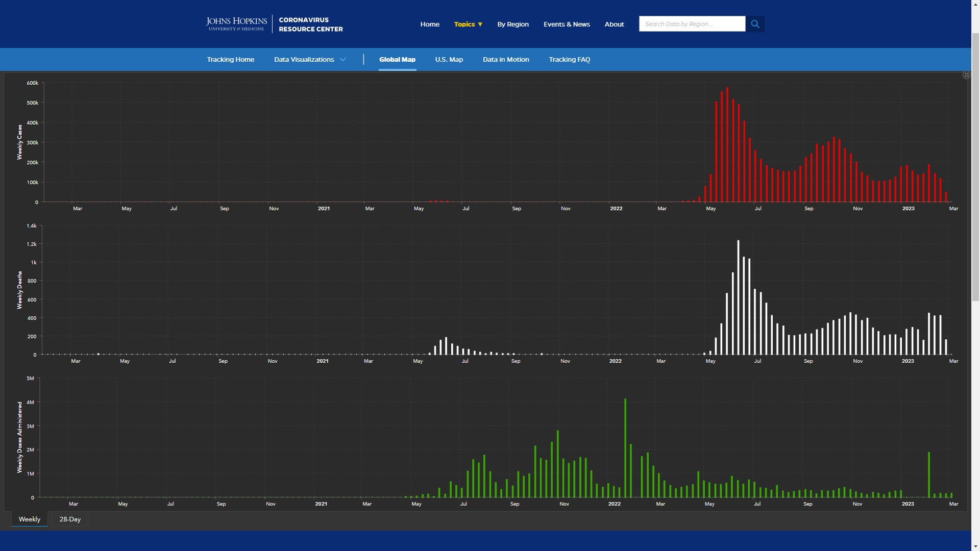Click the search magnifier icon button
Screen dimensions: 980x551
755,24
